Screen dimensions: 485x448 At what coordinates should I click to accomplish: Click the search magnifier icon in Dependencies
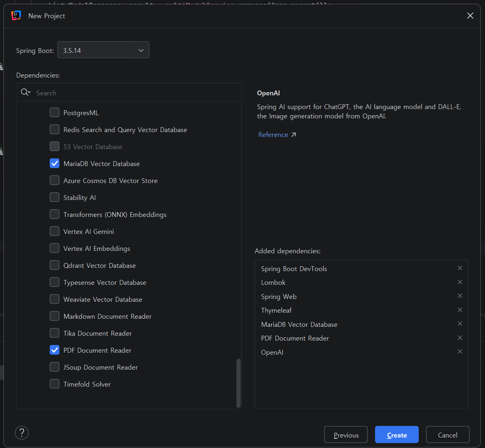[25, 93]
